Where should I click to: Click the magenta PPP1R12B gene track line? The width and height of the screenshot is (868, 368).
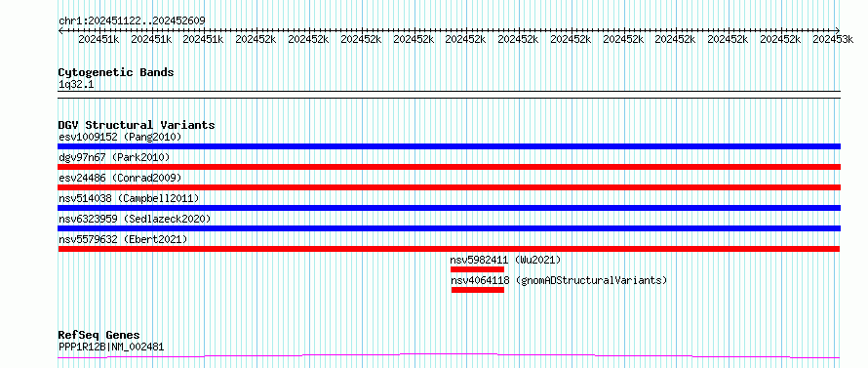point(449,355)
